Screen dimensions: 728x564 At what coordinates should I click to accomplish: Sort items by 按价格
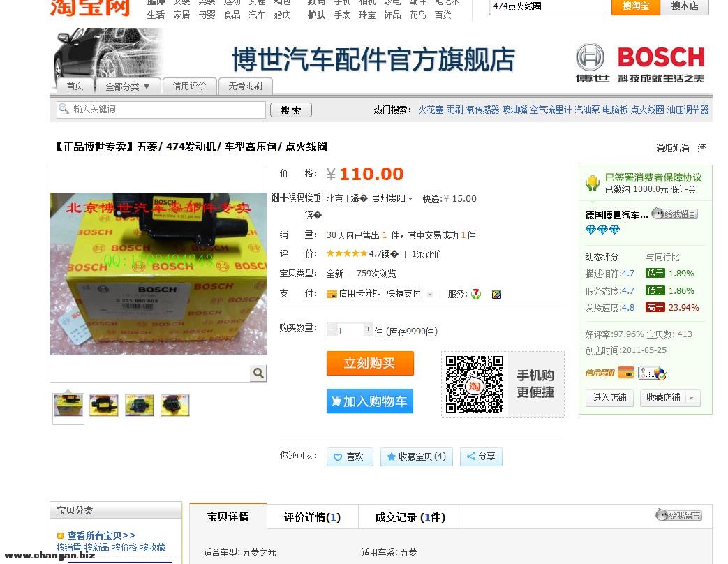click(x=124, y=548)
